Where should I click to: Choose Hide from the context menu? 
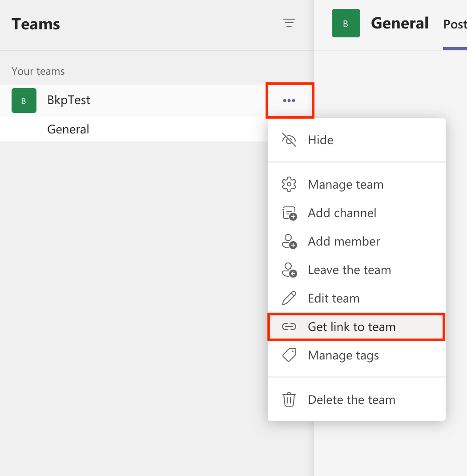[x=320, y=140]
